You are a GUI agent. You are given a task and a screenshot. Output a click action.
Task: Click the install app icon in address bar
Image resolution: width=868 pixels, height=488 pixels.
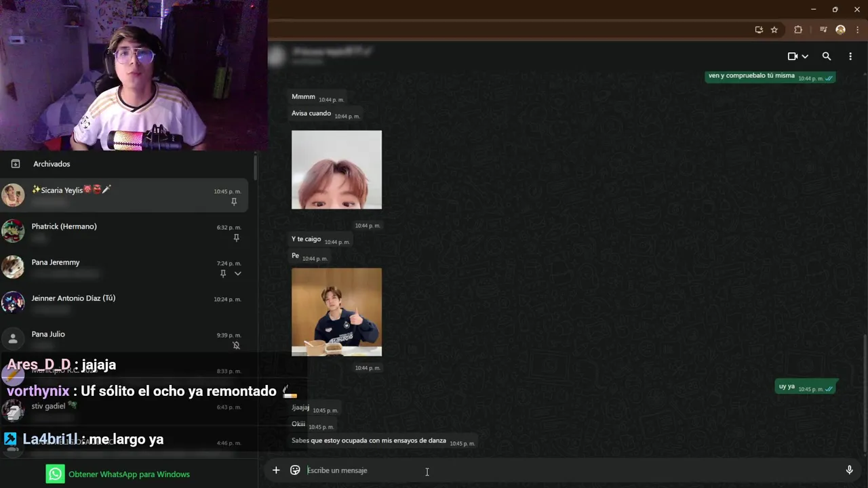pos(759,30)
